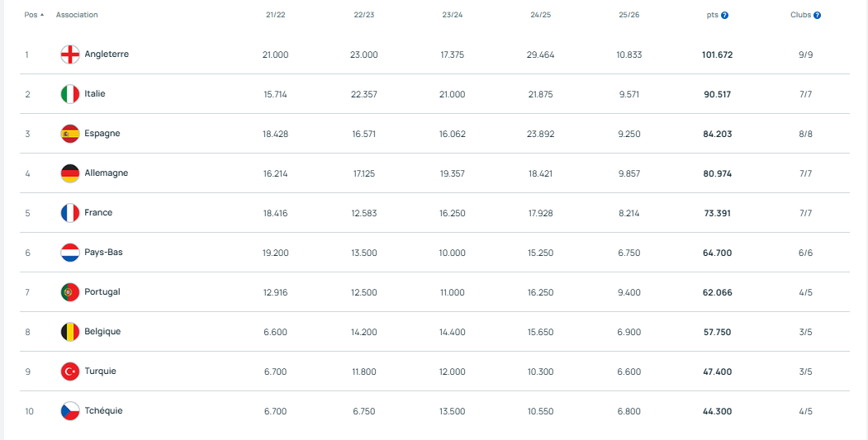Click the Espagne flag icon
This screenshot has height=440, width=868.
click(x=70, y=134)
